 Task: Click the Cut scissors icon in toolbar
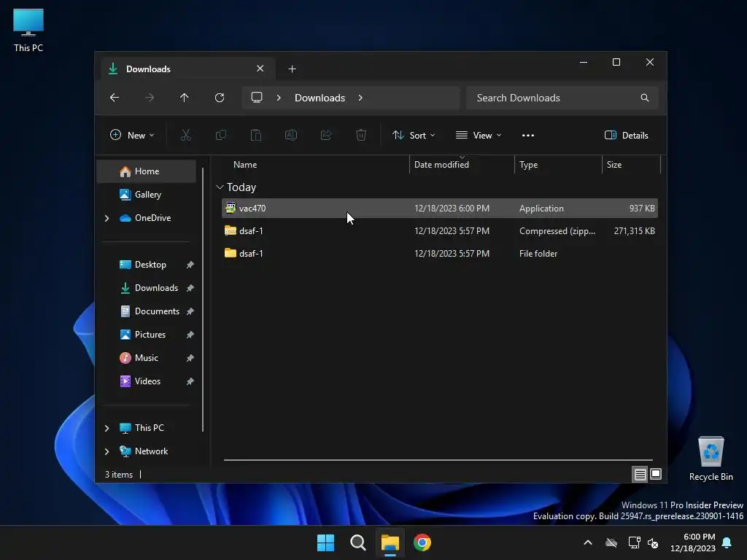coord(186,135)
